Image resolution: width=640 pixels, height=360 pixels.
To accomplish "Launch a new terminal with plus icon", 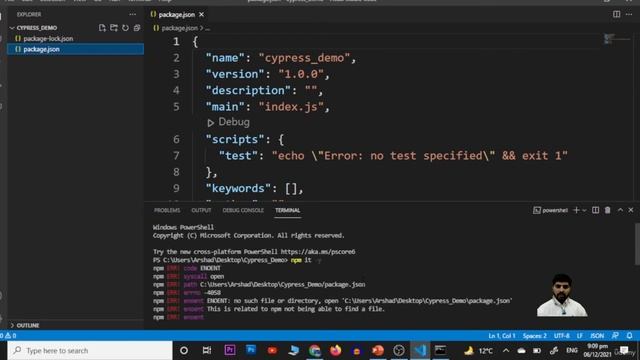I will coord(576,210).
